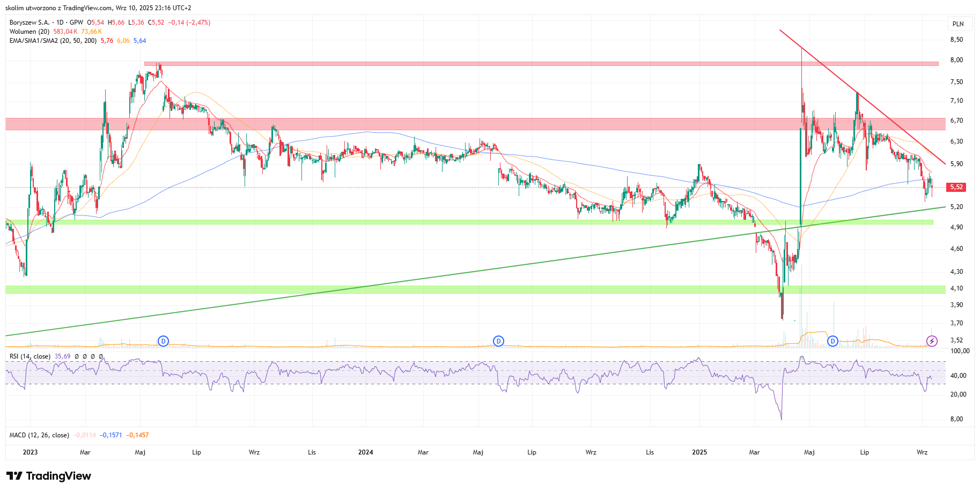Click the 6,30 price axis label
Viewport: 980px width, 492px height.
(956, 141)
